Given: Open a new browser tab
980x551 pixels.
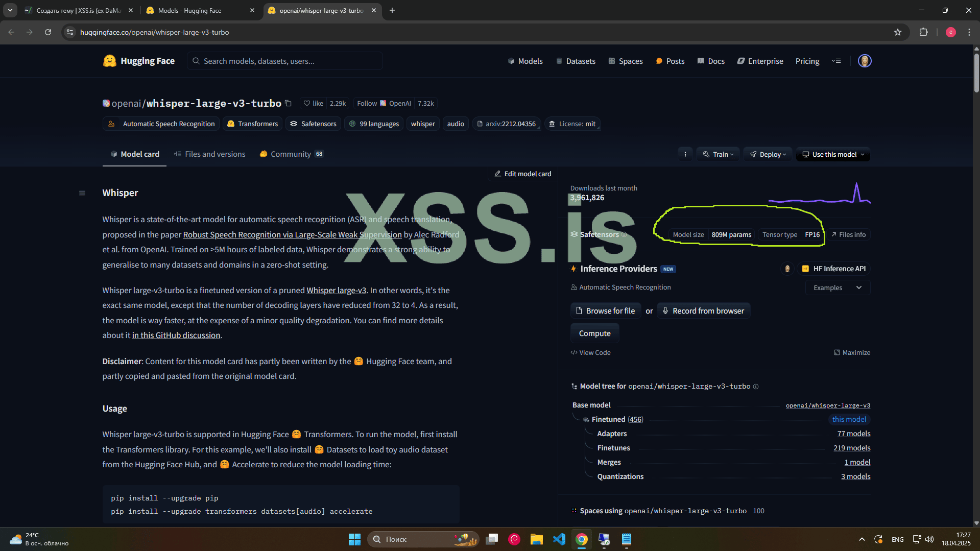Looking at the screenshot, I should [x=392, y=10].
